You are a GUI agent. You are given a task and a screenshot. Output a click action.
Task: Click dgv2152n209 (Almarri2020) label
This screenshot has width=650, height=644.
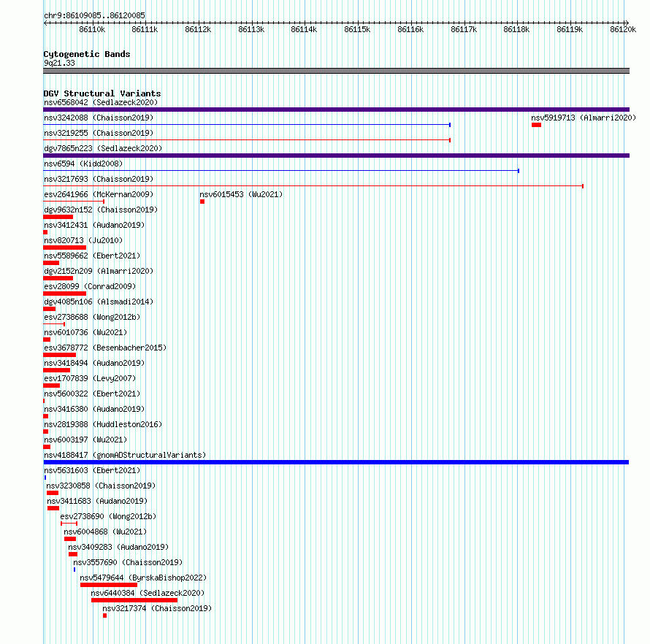pos(99,271)
